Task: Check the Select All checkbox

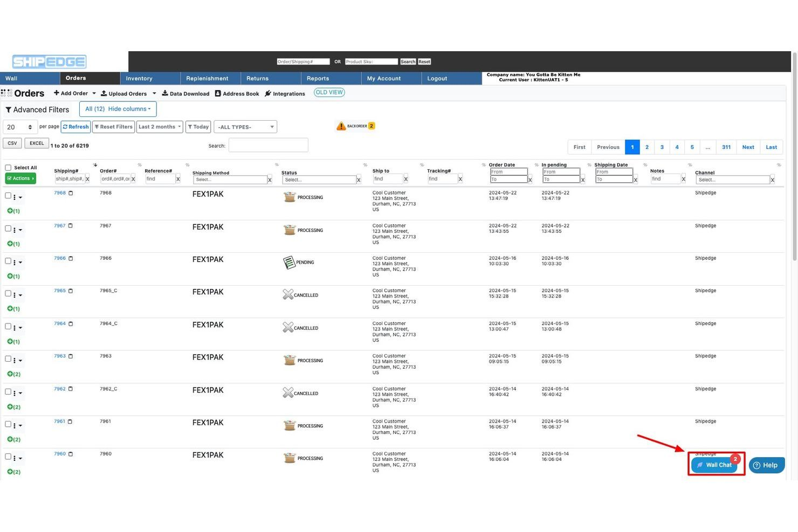Action: coord(8,168)
